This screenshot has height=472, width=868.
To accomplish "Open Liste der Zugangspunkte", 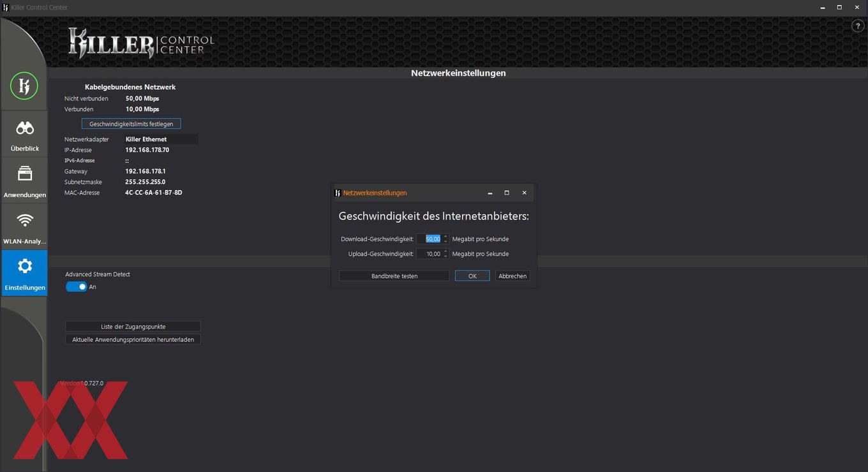I will coord(133,327).
